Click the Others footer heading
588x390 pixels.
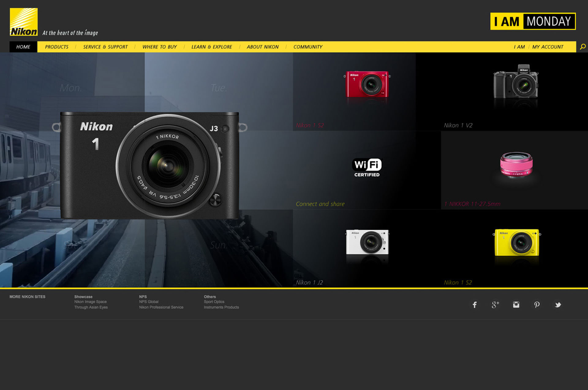tap(210, 297)
